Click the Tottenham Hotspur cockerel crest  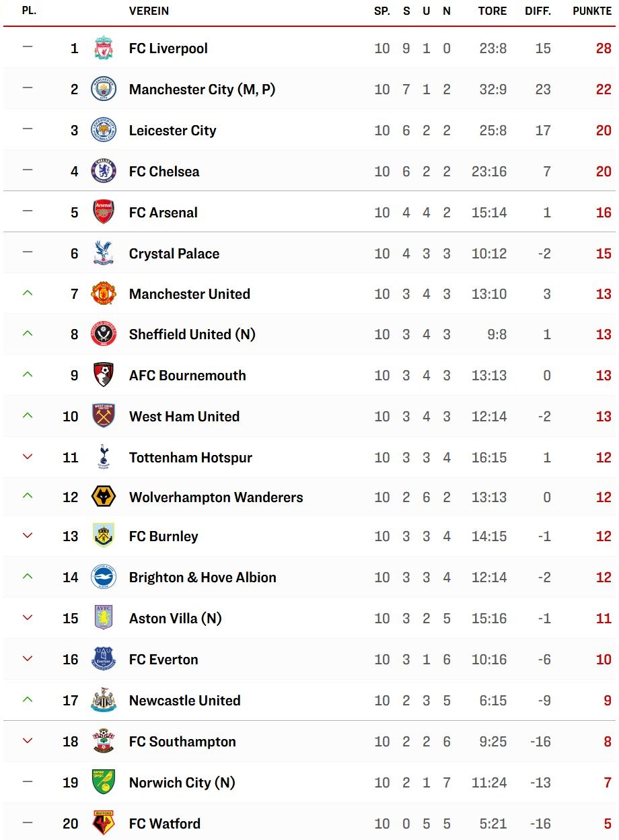[104, 457]
